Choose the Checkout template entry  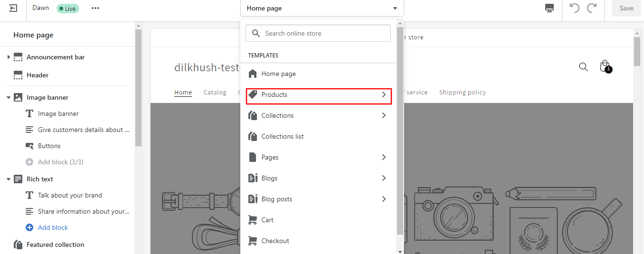(318, 241)
